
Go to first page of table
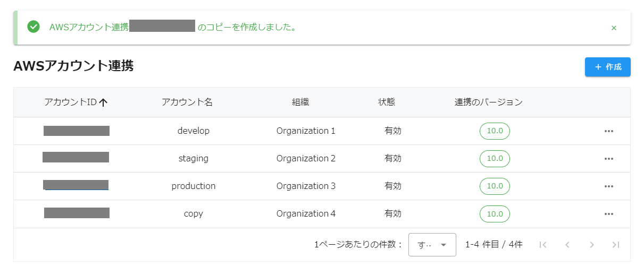pos(543,245)
